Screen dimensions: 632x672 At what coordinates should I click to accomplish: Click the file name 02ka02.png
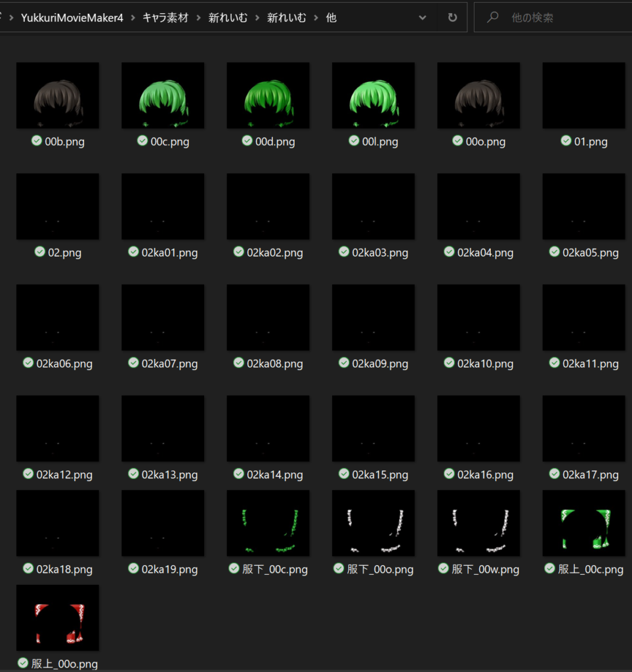274,253
